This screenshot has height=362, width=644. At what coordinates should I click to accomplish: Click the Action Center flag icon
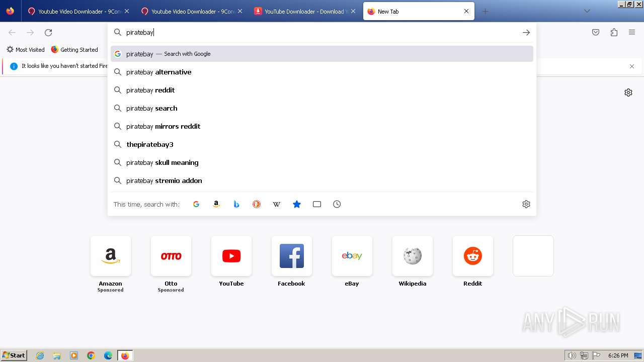(x=596, y=355)
